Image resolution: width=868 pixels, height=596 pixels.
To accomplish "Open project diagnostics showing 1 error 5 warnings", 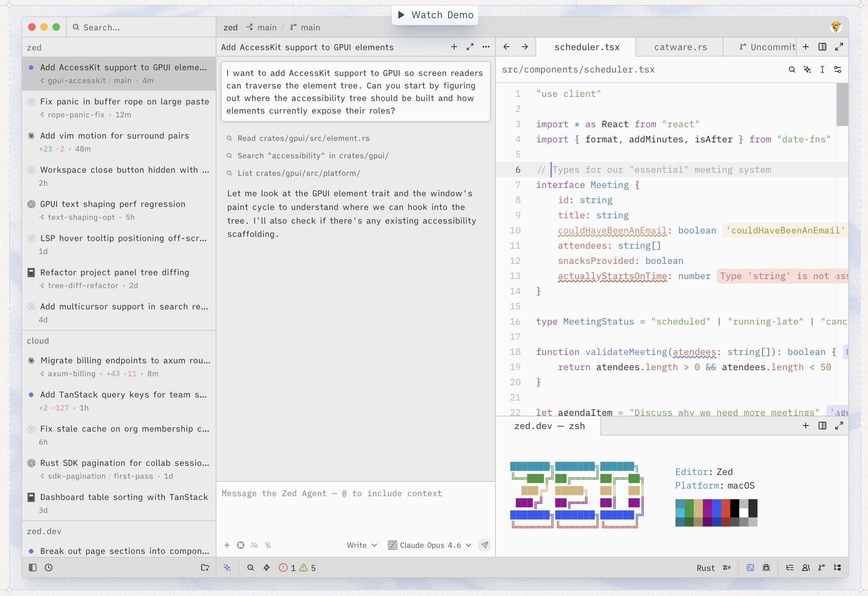I will pyautogui.click(x=298, y=568).
